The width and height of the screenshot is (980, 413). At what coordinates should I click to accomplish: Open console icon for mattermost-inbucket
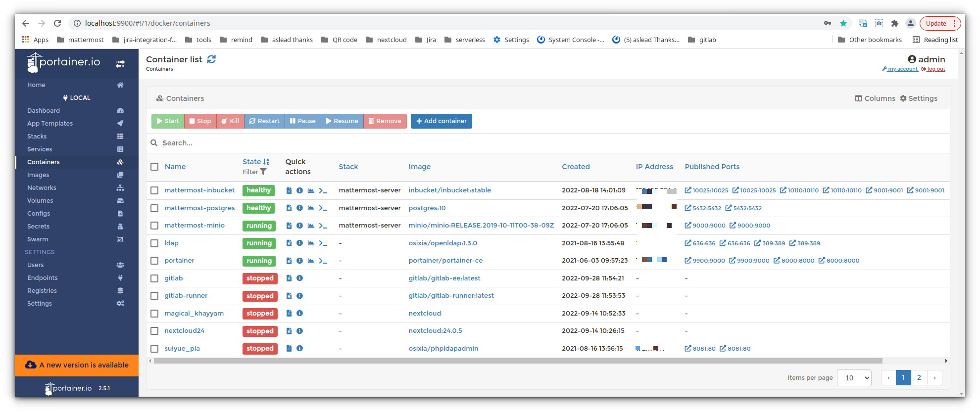(x=323, y=190)
